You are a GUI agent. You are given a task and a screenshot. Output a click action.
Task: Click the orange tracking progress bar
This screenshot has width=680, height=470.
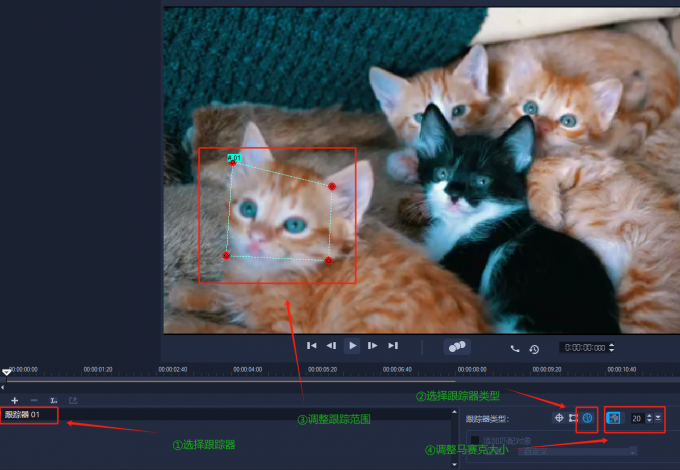pyautogui.click(x=231, y=382)
